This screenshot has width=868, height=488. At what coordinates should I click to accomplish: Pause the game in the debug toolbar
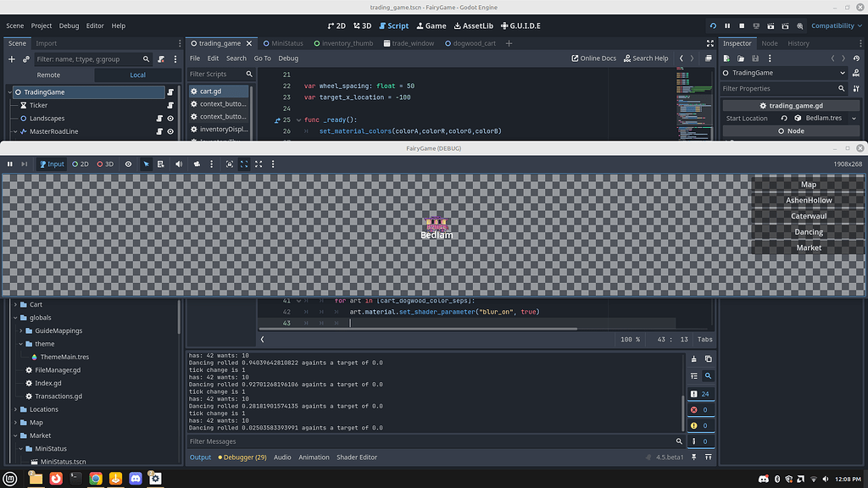10,164
